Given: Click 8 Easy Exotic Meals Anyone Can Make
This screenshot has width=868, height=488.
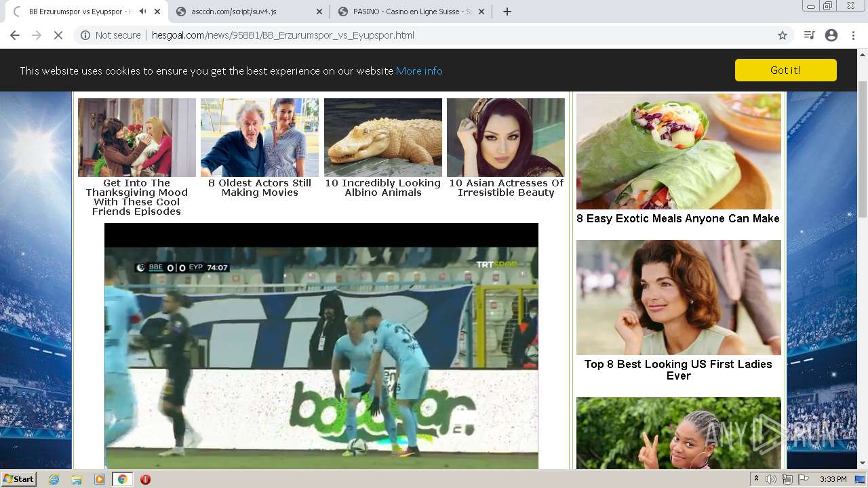Looking at the screenshot, I should point(678,218).
